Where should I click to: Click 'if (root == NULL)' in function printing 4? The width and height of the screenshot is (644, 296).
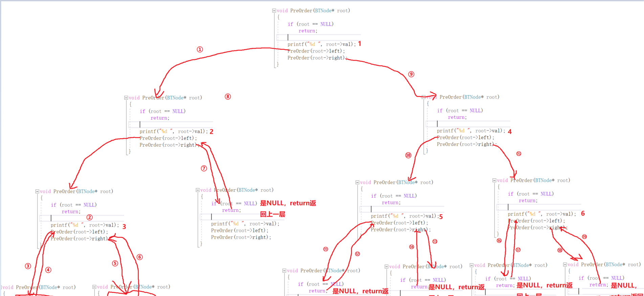coord(460,110)
